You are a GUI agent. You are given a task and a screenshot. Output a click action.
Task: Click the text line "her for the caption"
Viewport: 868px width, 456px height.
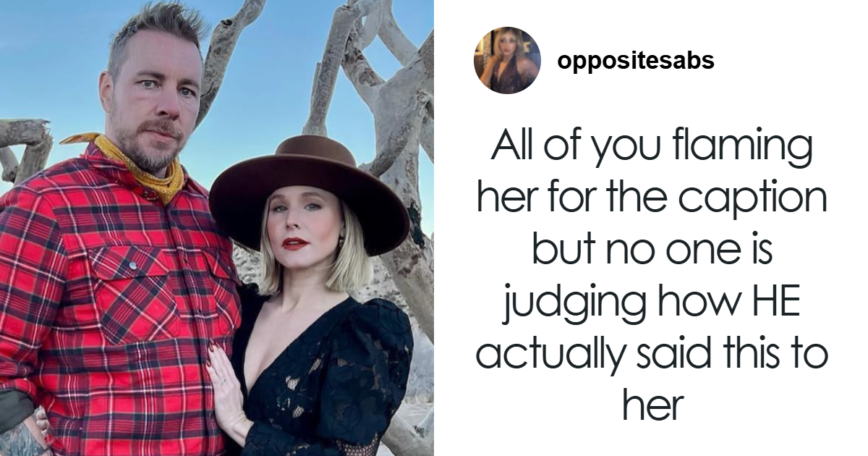652,200
